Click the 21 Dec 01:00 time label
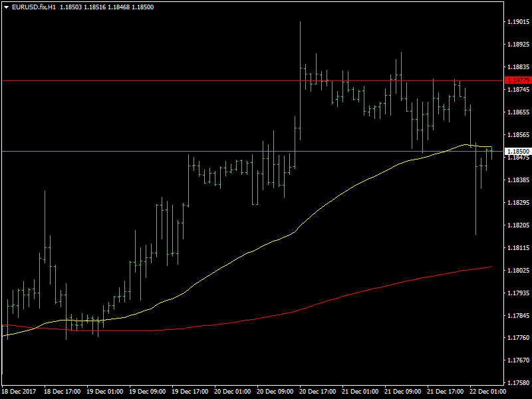Image resolution: width=532 pixels, height=399 pixels. click(360, 392)
